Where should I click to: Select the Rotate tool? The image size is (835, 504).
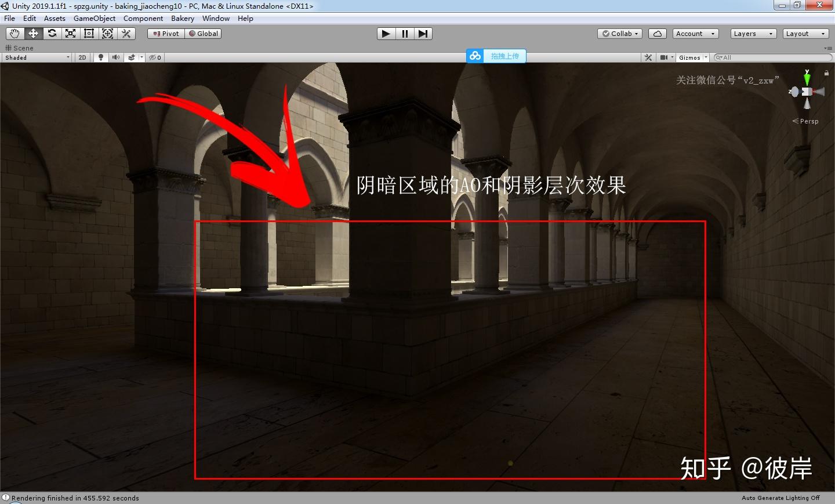pos(52,34)
